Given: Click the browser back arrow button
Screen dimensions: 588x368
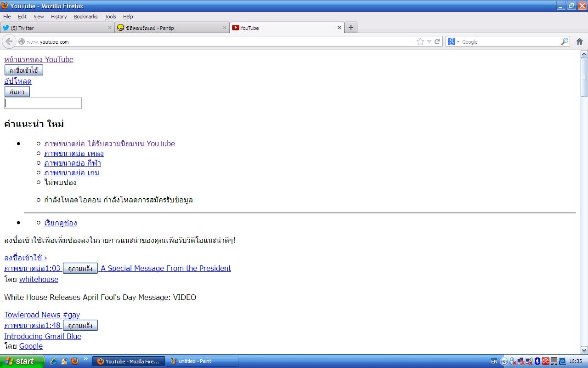Looking at the screenshot, I should point(9,41).
